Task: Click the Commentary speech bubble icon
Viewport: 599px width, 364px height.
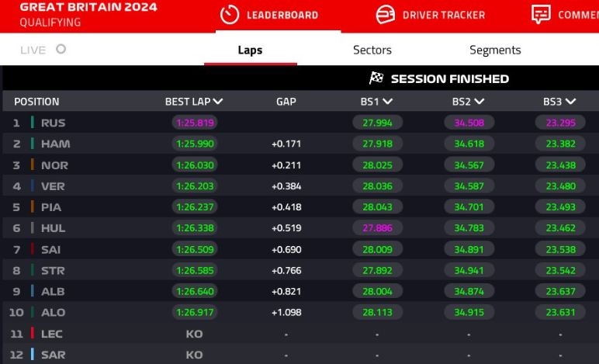Action: point(541,15)
